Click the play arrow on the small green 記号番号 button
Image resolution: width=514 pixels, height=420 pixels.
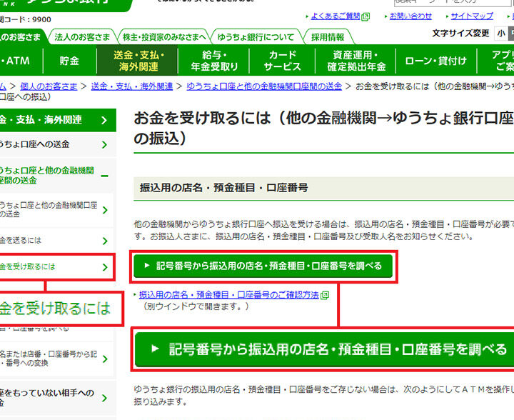pos(146,266)
